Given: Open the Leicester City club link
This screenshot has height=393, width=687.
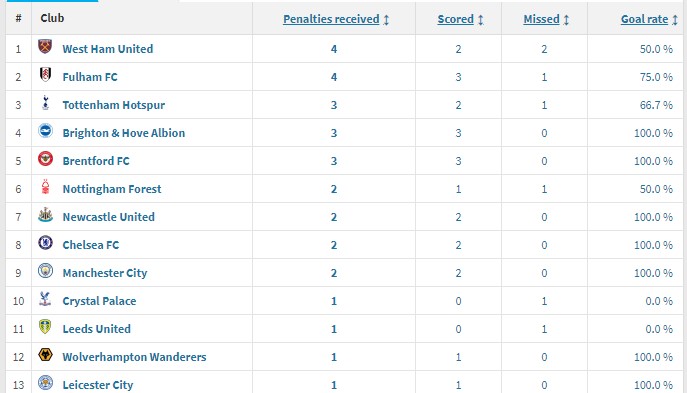Looking at the screenshot, I should point(98,385).
